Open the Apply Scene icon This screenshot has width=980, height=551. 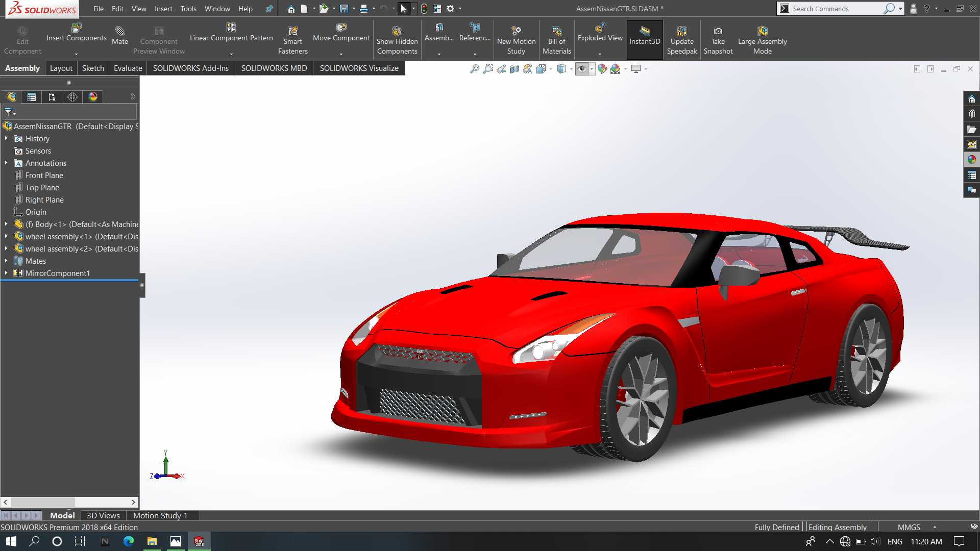pos(616,69)
